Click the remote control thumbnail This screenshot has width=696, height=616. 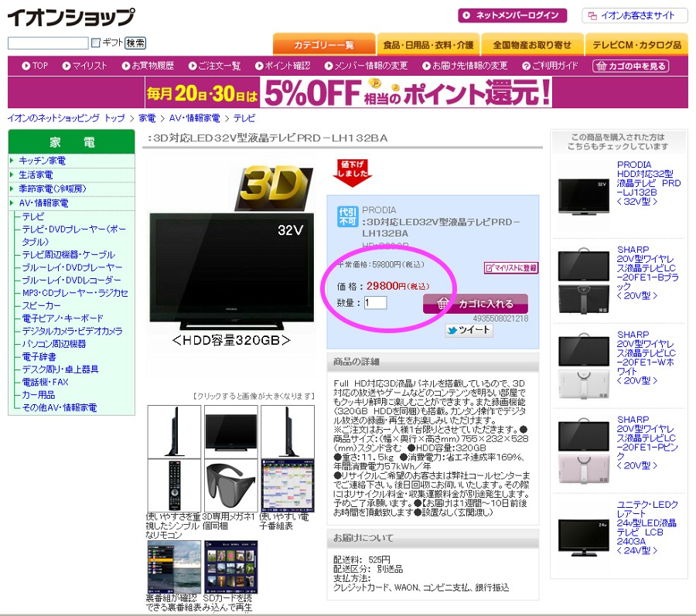pos(174,485)
